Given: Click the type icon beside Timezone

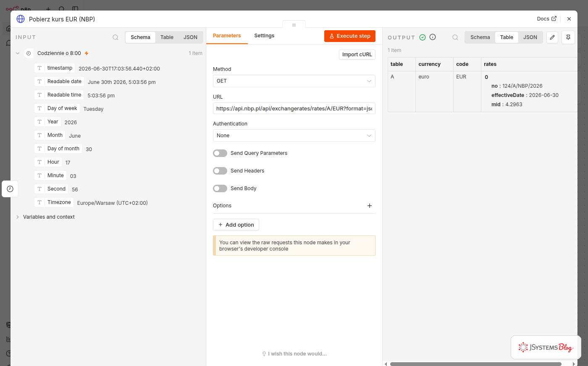Looking at the screenshot, I should (x=39, y=202).
